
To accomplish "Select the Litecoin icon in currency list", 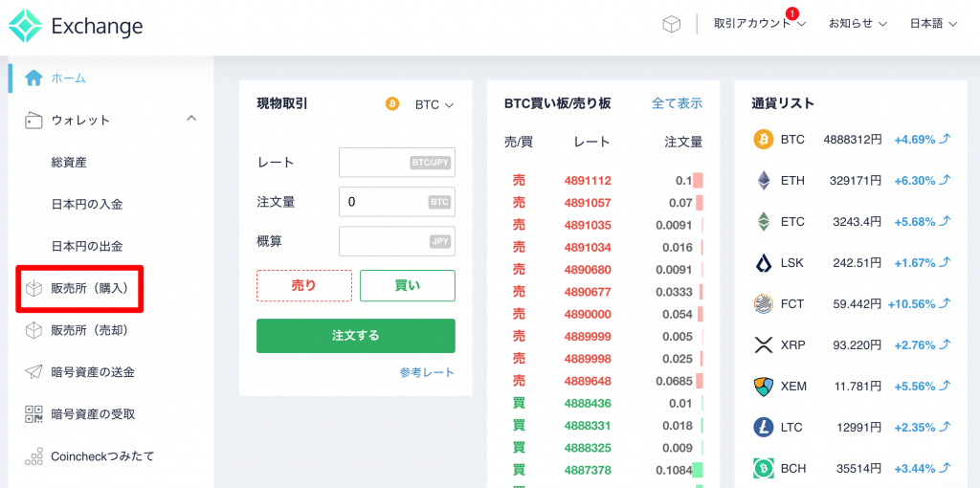I will pos(763,427).
